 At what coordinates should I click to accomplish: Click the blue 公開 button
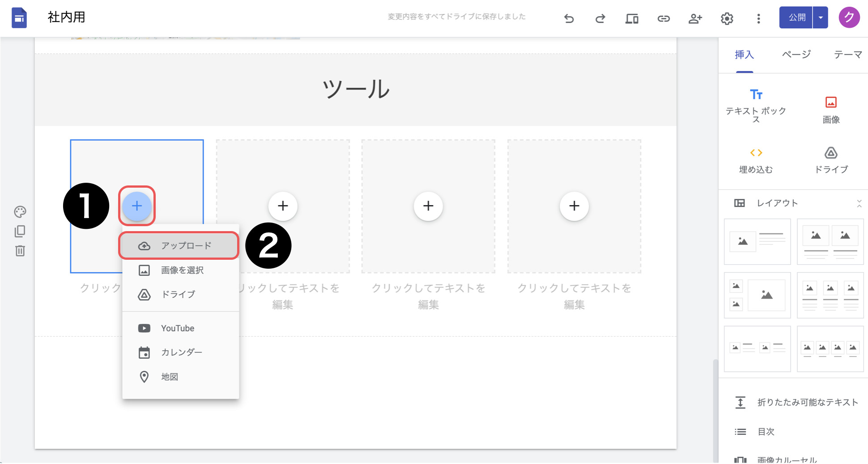click(796, 17)
